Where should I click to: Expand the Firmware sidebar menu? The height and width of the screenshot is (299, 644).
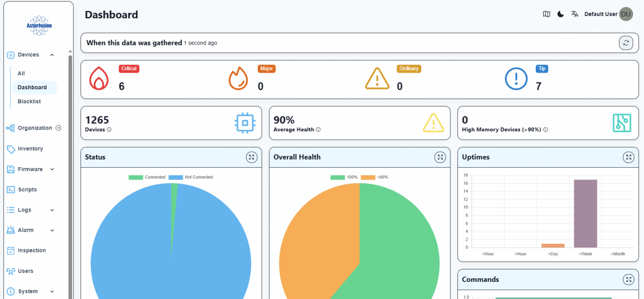click(x=52, y=169)
